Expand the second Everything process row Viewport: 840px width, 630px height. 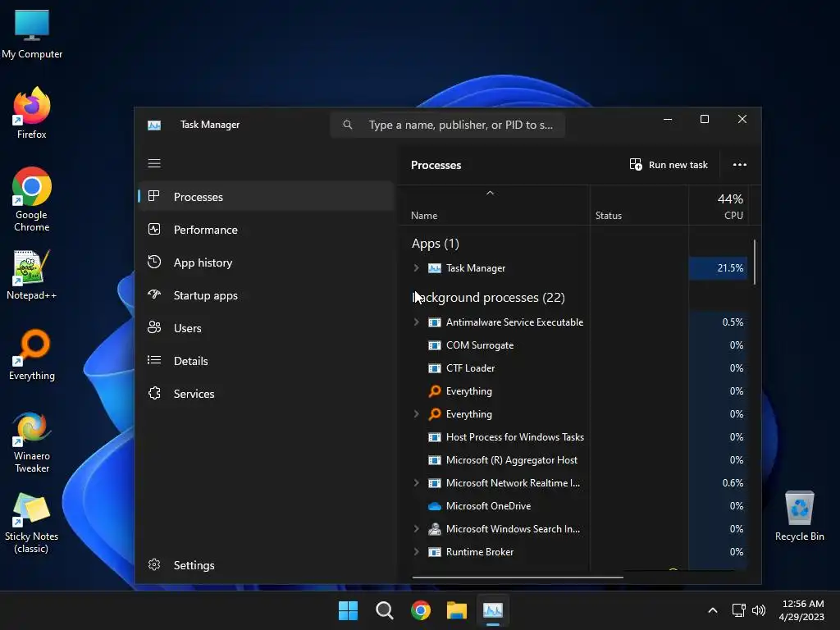click(x=416, y=414)
